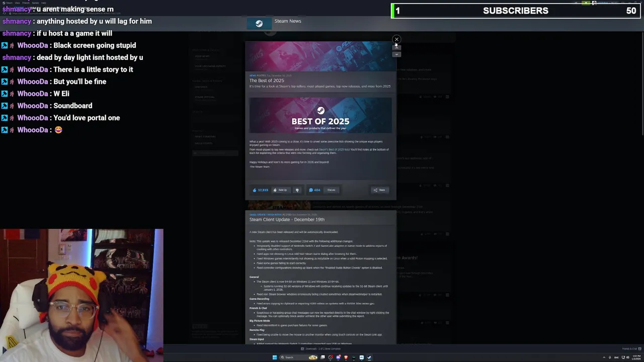Click General heading in client update notes
The image size is (644, 362).
[x=254, y=277]
